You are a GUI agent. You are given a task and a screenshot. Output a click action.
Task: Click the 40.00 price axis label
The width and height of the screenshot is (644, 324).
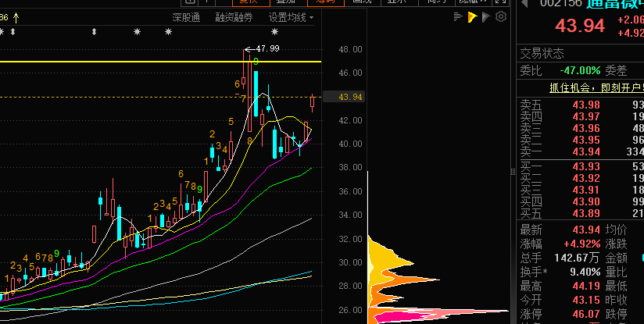[350, 144]
